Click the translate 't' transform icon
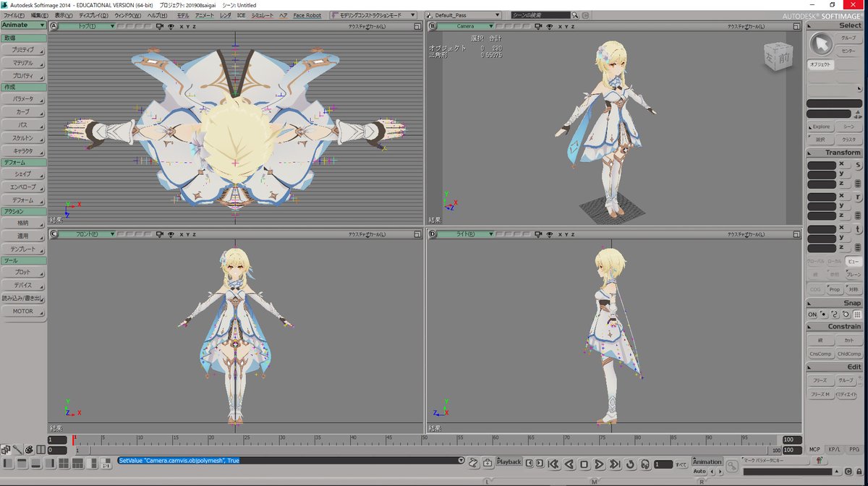The image size is (868, 486). coord(858,230)
